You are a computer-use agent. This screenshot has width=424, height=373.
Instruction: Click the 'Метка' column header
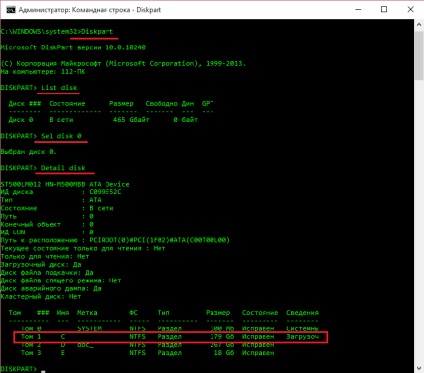coord(87,313)
